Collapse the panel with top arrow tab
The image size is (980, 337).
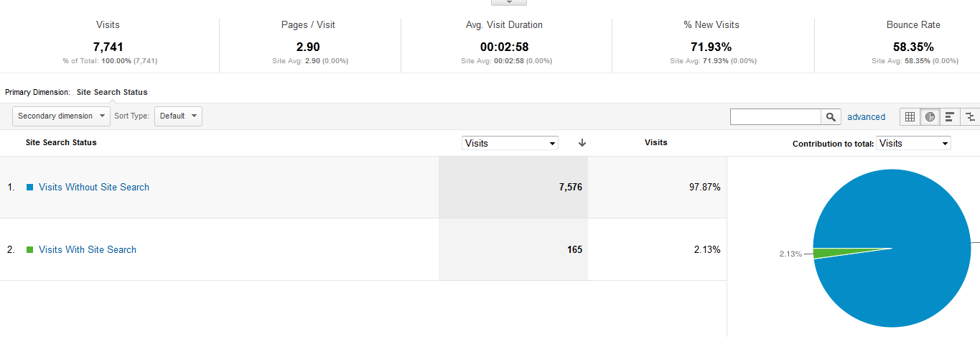[509, 2]
